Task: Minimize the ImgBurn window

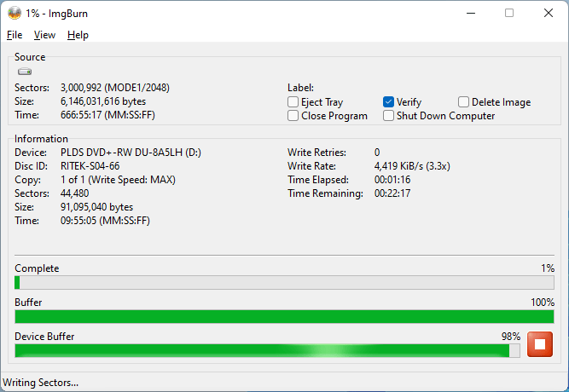Action: (x=470, y=13)
